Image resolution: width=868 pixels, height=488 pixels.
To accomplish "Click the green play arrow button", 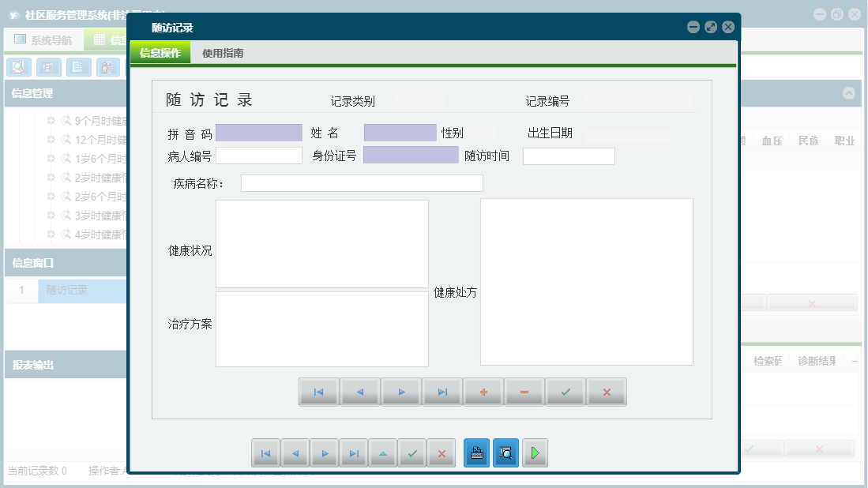I will pos(535,453).
